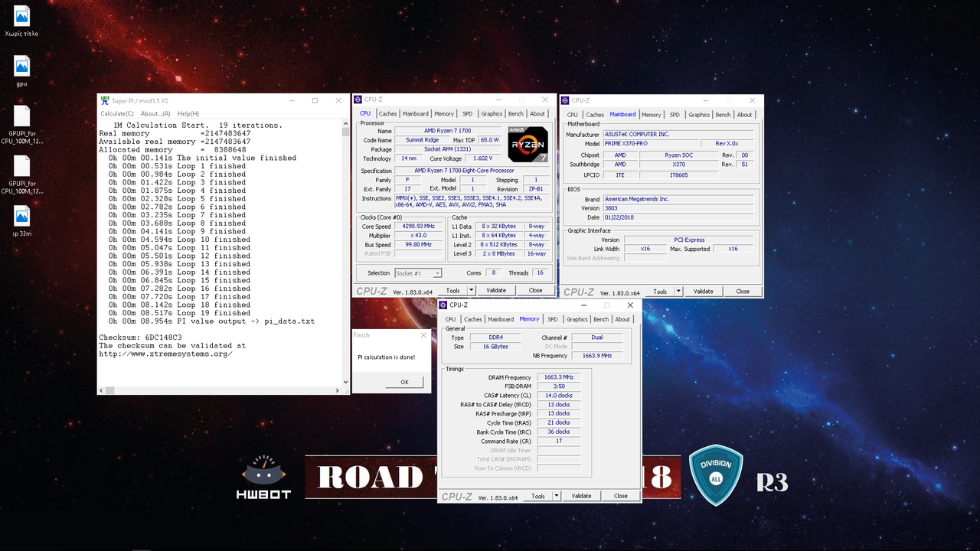Click CAS# Latency 14.0 clocks field
This screenshot has width=980, height=551.
click(559, 396)
